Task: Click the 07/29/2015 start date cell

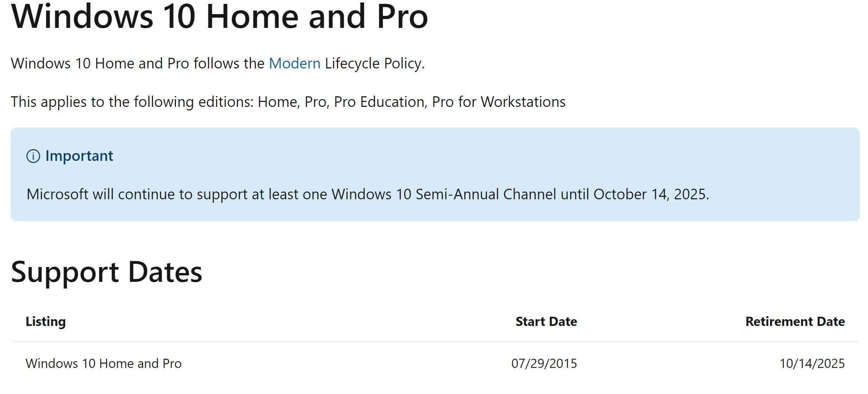Action: tap(544, 364)
